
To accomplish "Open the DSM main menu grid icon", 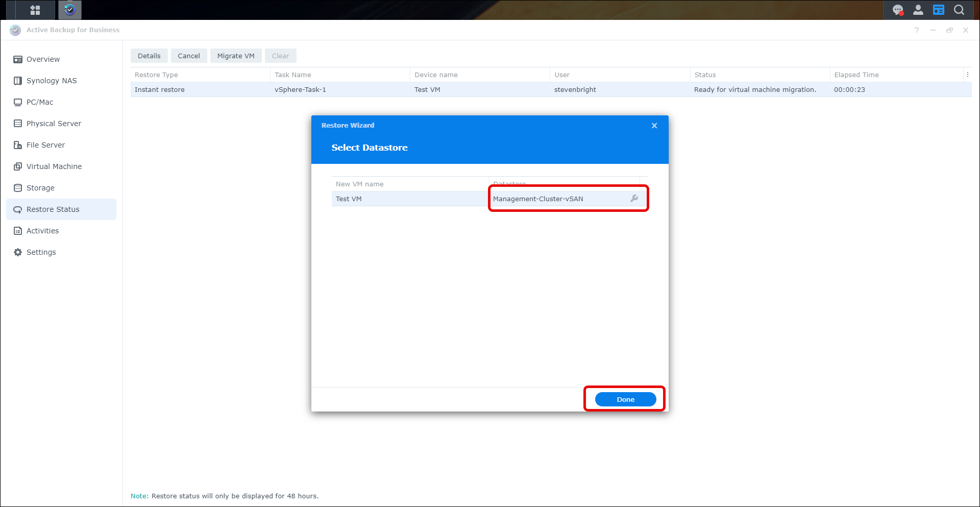I will [x=35, y=10].
